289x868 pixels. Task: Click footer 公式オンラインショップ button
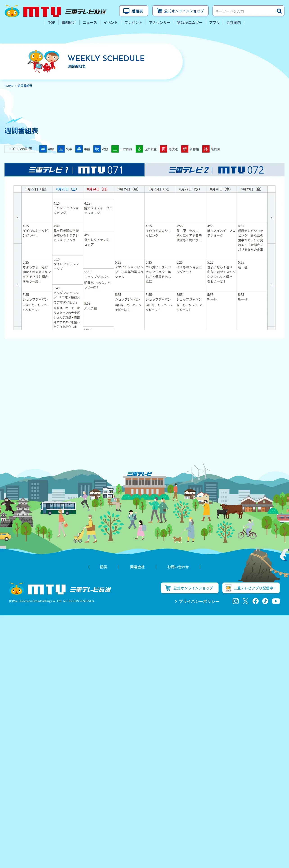point(190,588)
